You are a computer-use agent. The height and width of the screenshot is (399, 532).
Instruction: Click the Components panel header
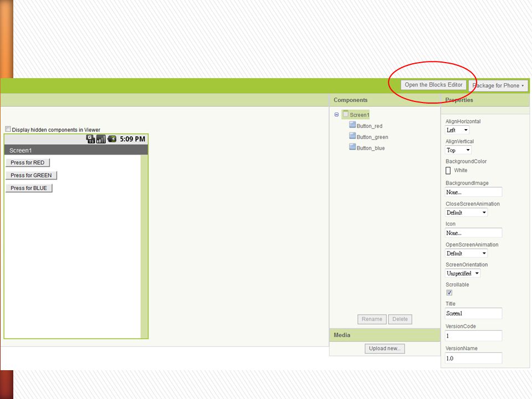(x=385, y=100)
